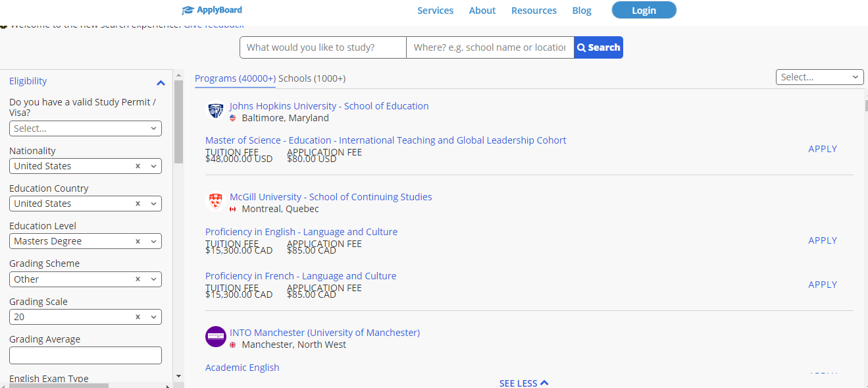Clear the Grading Scheme selection with X
This screenshot has width=868, height=388.
point(138,279)
